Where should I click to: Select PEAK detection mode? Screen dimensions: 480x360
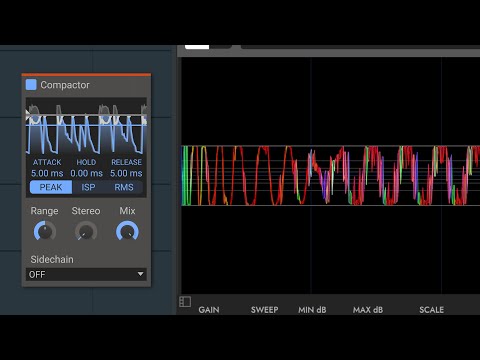coord(51,187)
